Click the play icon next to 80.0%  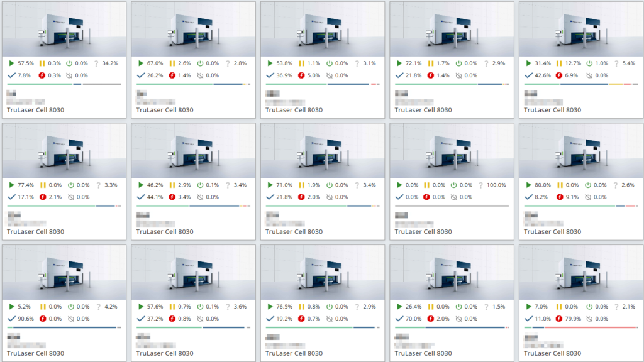[x=528, y=185]
